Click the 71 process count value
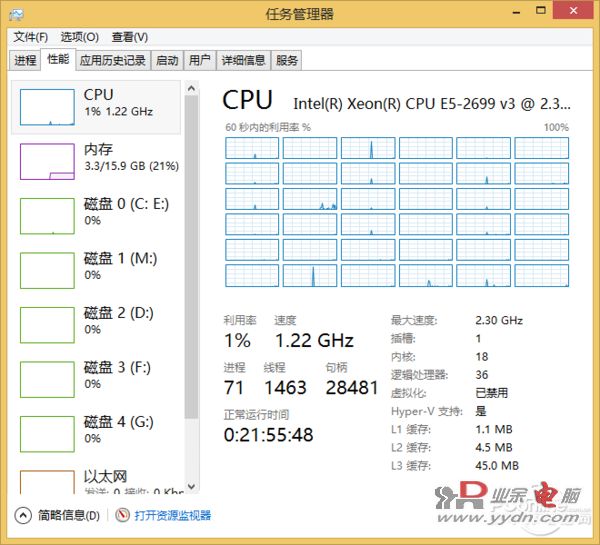Viewport: 600px width, 545px height. tap(233, 387)
